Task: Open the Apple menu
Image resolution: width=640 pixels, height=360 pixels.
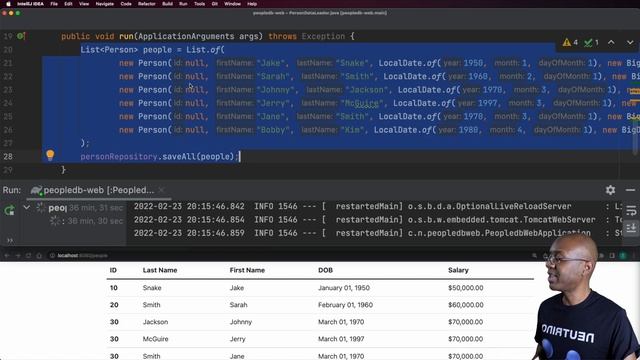Action: coord(8,4)
